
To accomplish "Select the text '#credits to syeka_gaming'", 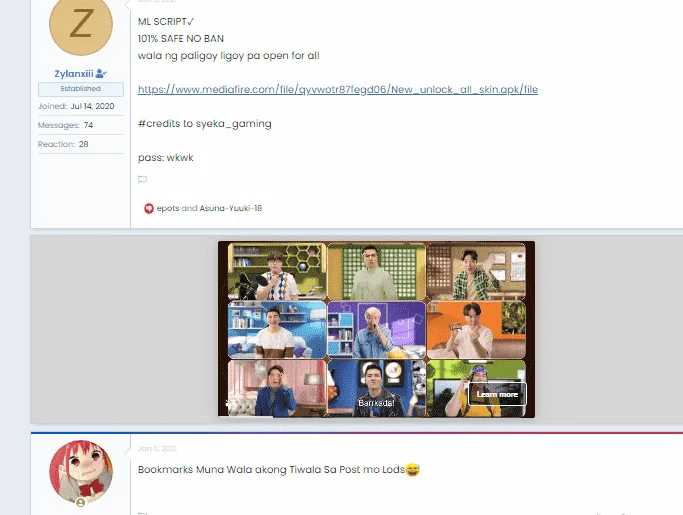I will pos(205,124).
